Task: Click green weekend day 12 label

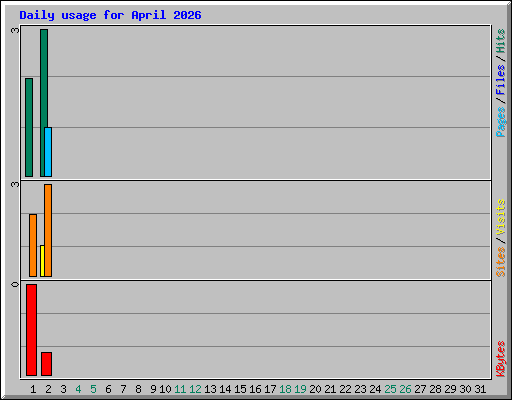Action: click(x=195, y=389)
